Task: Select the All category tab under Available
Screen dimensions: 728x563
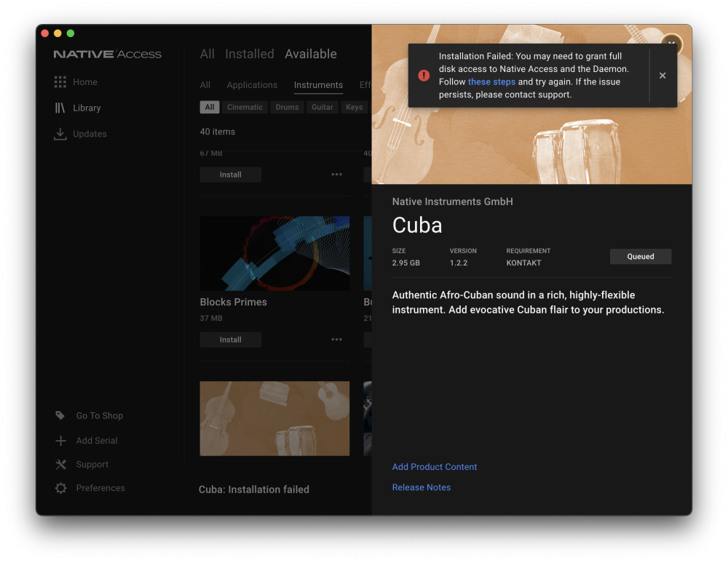Action: [x=205, y=85]
